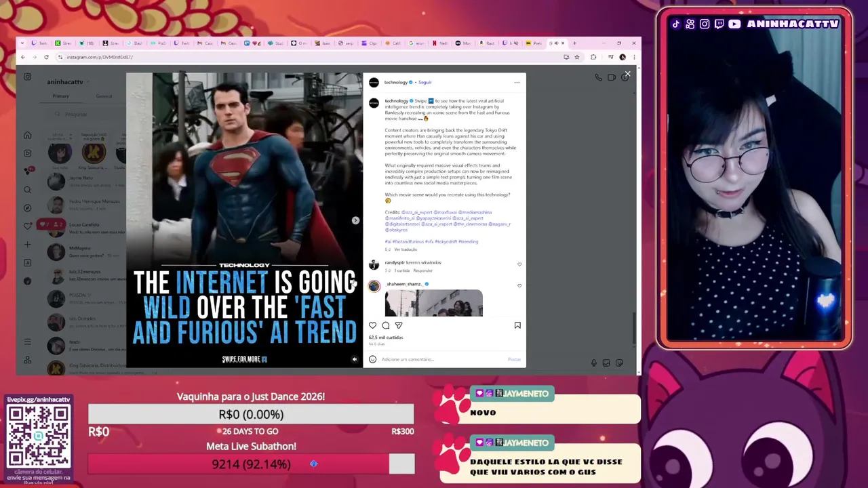Click the 62,5 mil curtidas likes count
This screenshot has width=868, height=488.
click(x=386, y=338)
